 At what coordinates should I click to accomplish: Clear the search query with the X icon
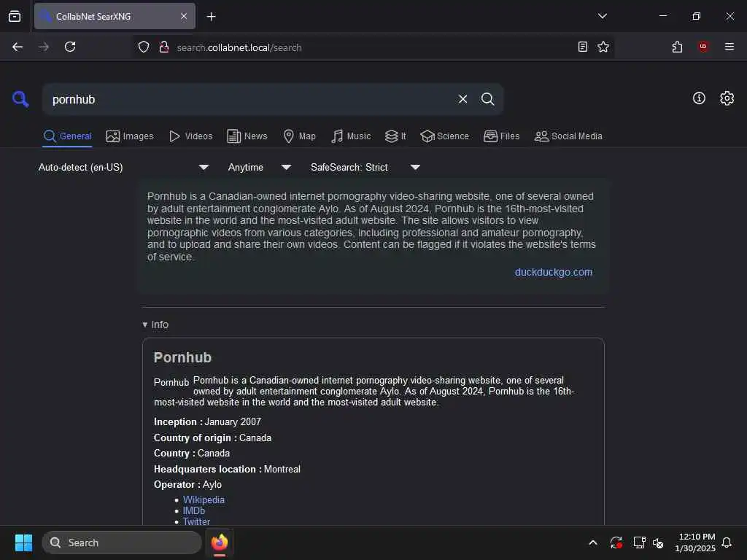pos(462,99)
